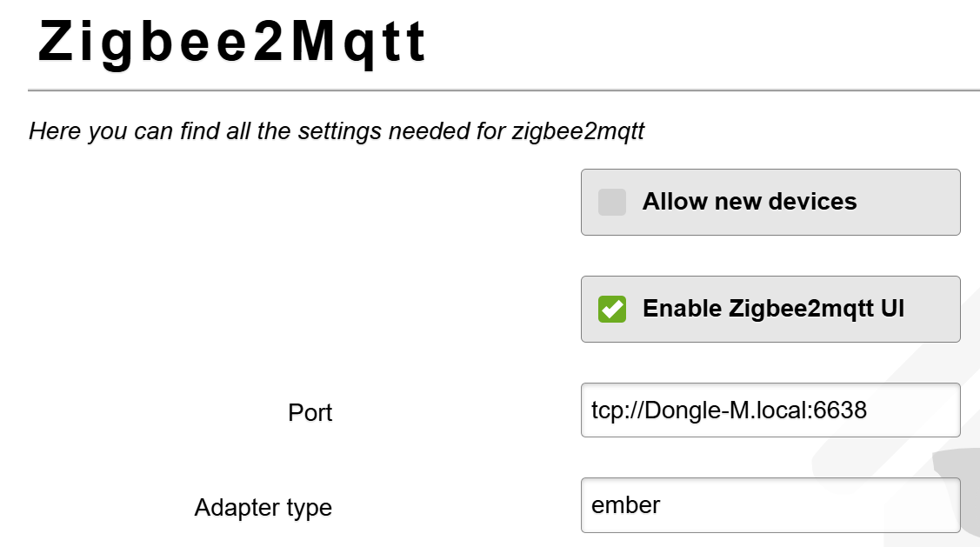980x547 pixels.
Task: Click the green checkmark icon
Action: click(612, 309)
